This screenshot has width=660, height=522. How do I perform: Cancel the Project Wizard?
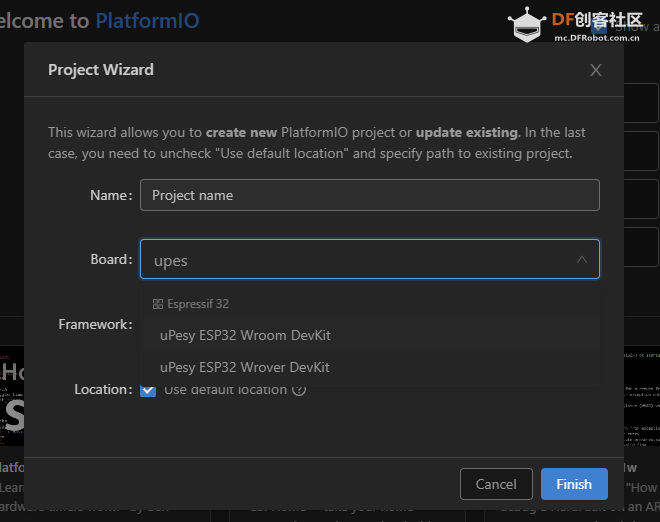496,484
